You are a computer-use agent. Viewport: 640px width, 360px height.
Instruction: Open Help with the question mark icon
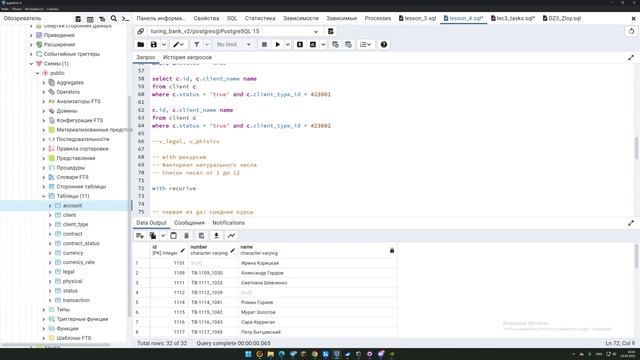coord(384,44)
